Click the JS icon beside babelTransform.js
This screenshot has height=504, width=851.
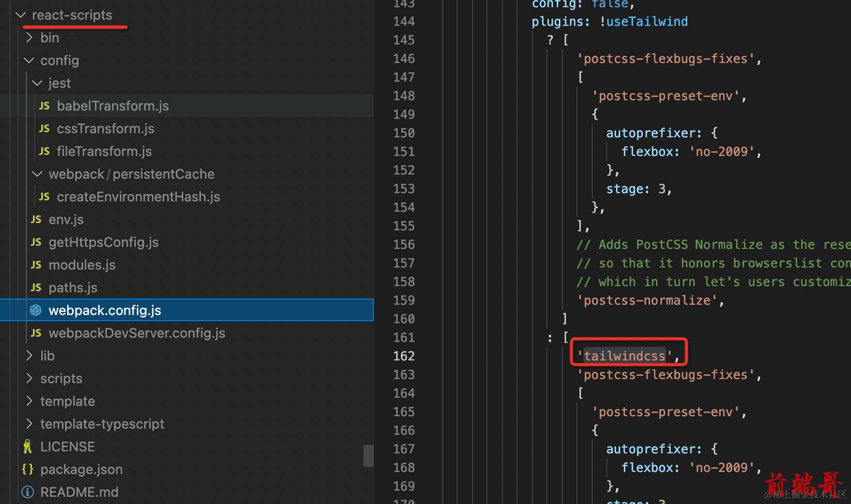(44, 106)
